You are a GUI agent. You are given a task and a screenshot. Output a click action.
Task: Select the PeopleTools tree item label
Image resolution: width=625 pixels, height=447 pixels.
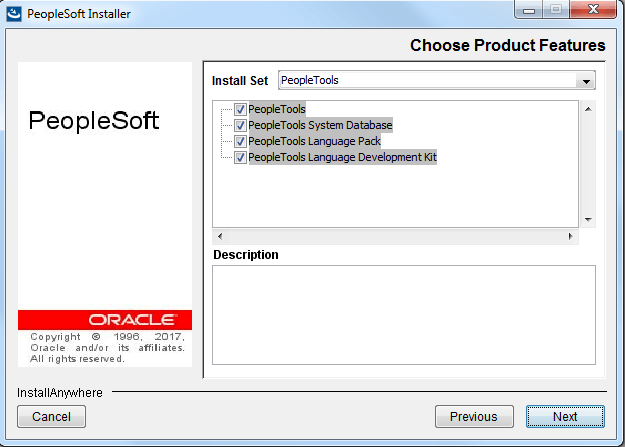tap(277, 109)
